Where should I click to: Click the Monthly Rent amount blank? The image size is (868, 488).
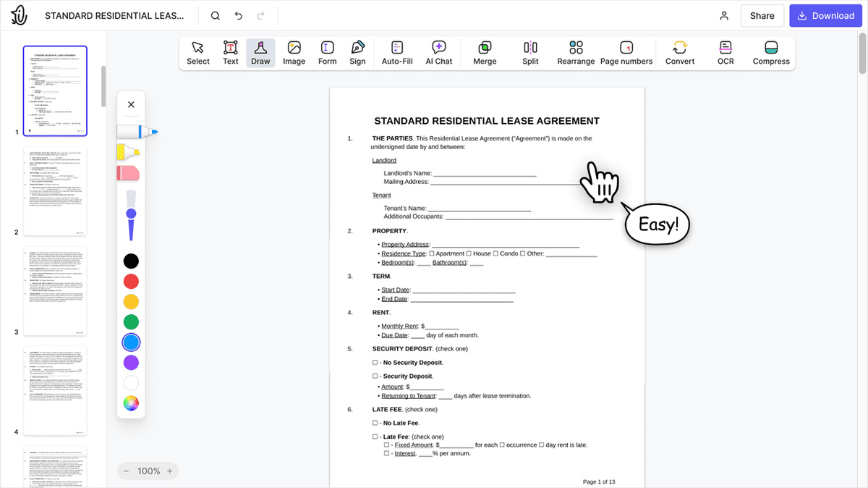[x=442, y=327]
